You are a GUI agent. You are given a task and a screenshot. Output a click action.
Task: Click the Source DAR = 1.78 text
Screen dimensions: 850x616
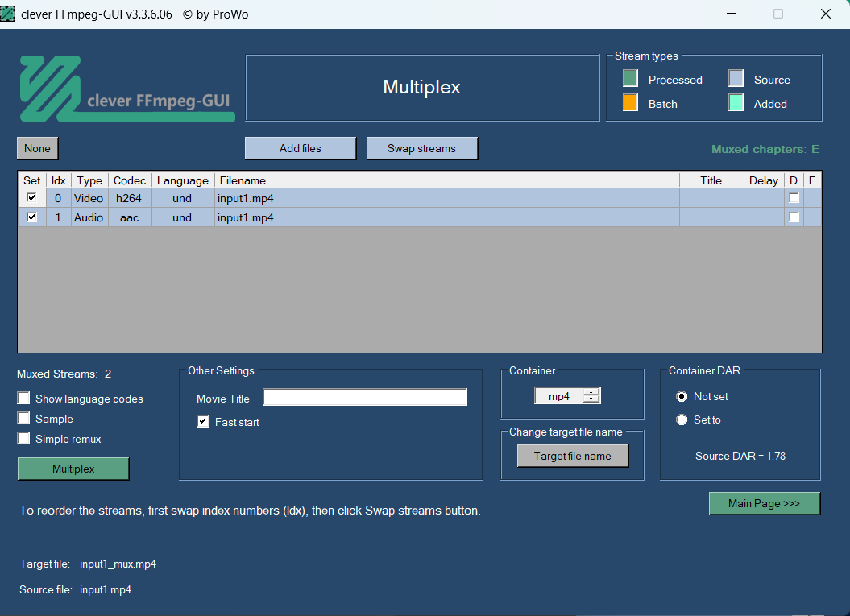coord(740,457)
